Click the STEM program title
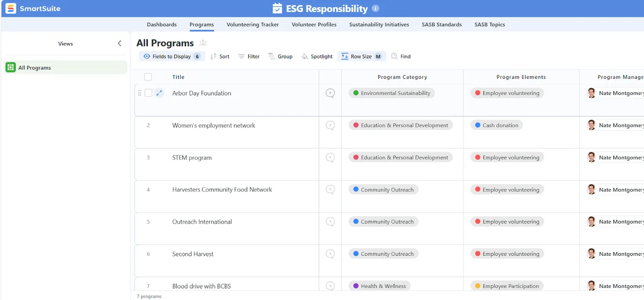This screenshot has height=300, width=644. [192, 157]
